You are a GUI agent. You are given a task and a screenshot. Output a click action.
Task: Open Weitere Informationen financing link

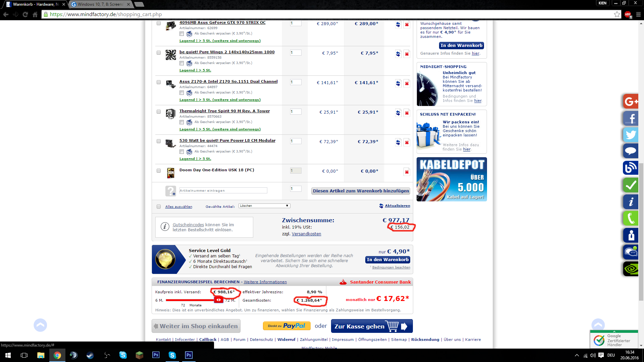tap(265, 282)
